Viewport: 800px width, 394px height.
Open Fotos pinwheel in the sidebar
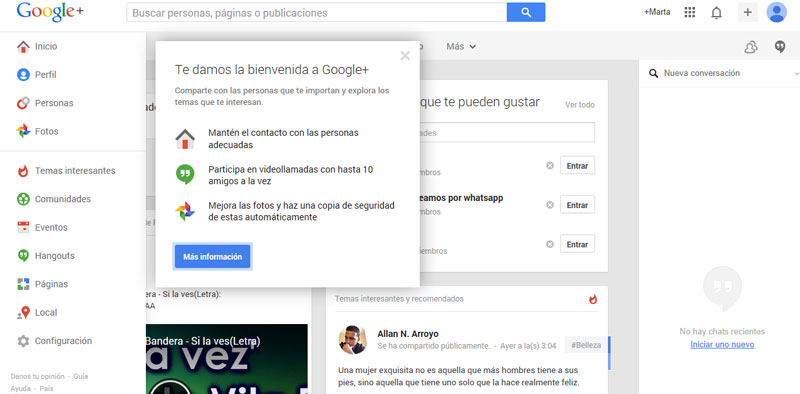(x=23, y=131)
